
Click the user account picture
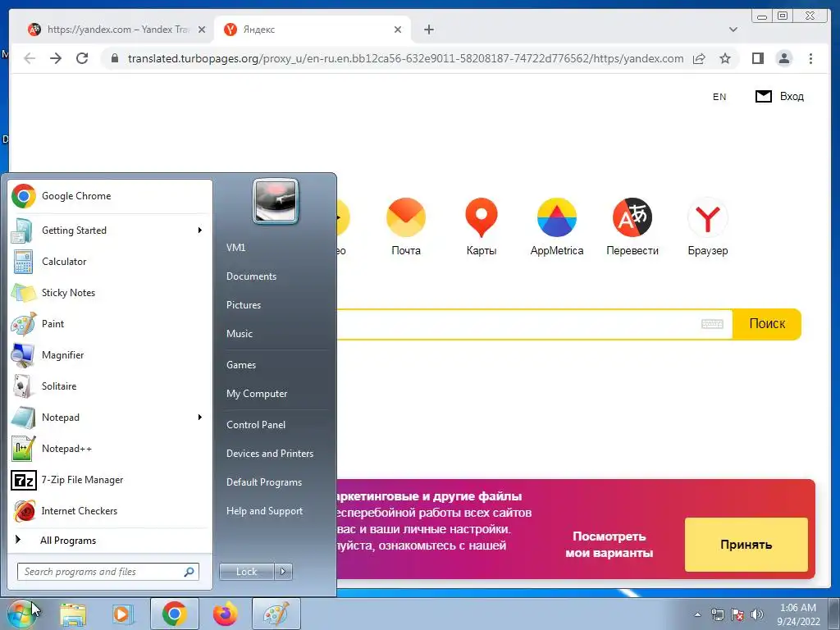click(276, 202)
